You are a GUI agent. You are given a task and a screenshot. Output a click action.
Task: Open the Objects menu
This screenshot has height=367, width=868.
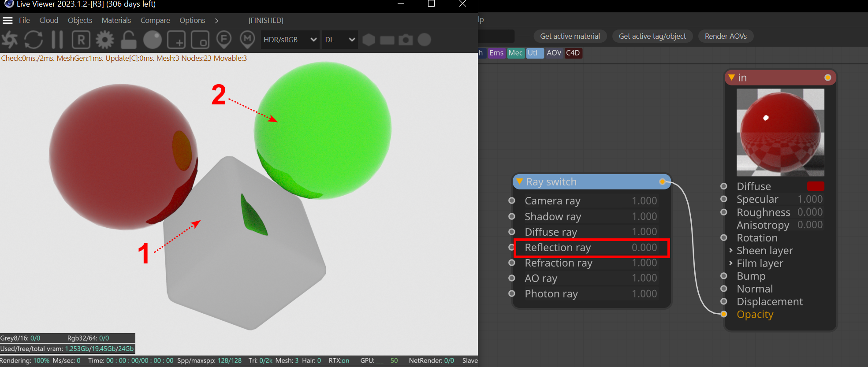pos(80,20)
